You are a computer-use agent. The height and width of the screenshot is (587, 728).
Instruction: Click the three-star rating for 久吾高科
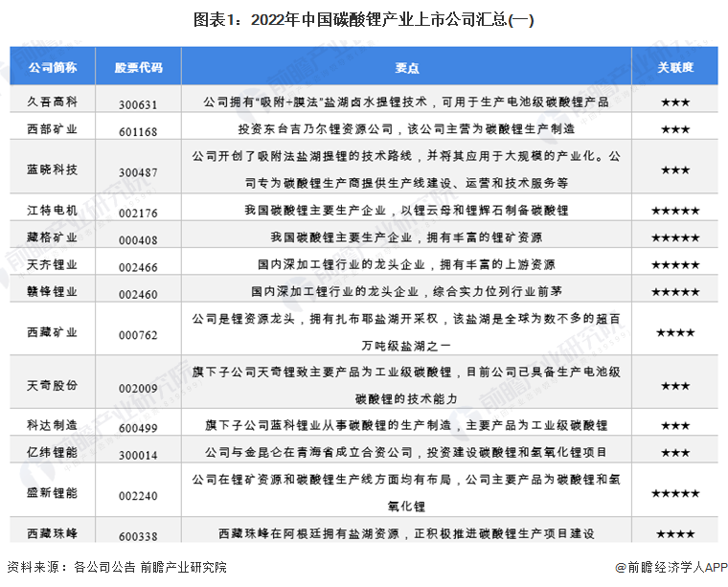[x=675, y=102]
